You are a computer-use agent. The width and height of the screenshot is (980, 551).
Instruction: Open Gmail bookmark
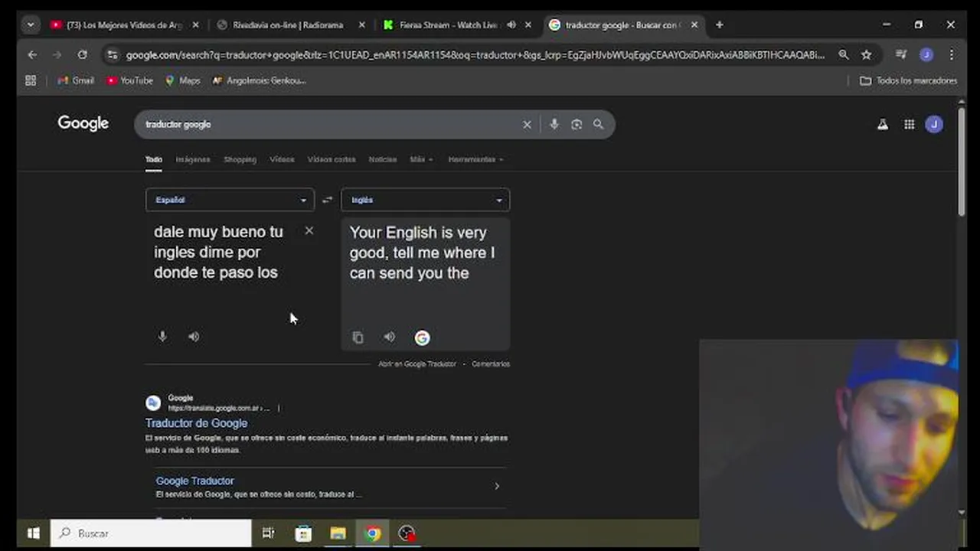point(76,80)
